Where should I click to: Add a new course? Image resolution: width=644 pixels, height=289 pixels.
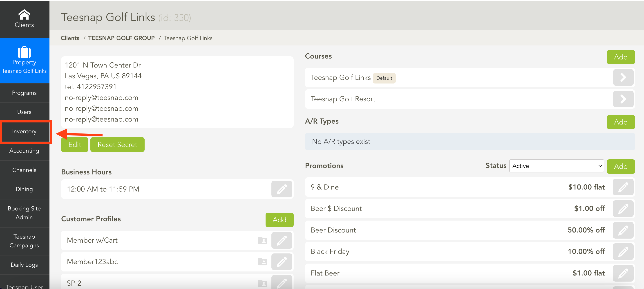tap(620, 57)
